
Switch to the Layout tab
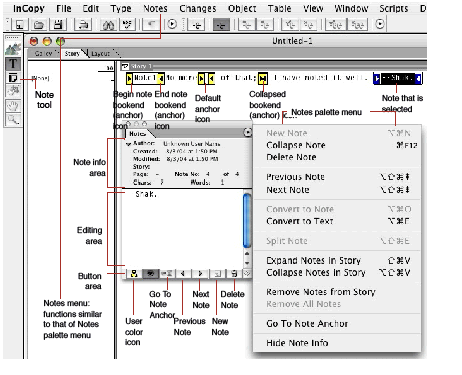100,53
